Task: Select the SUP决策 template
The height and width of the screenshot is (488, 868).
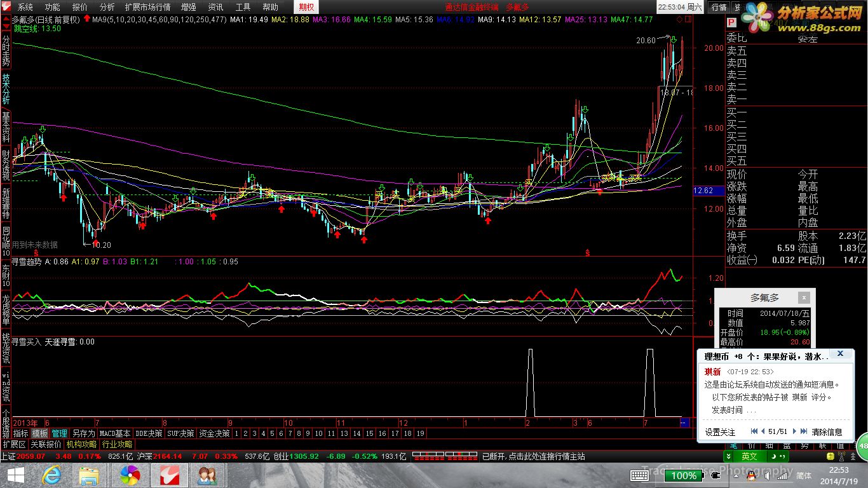Action: pos(180,433)
